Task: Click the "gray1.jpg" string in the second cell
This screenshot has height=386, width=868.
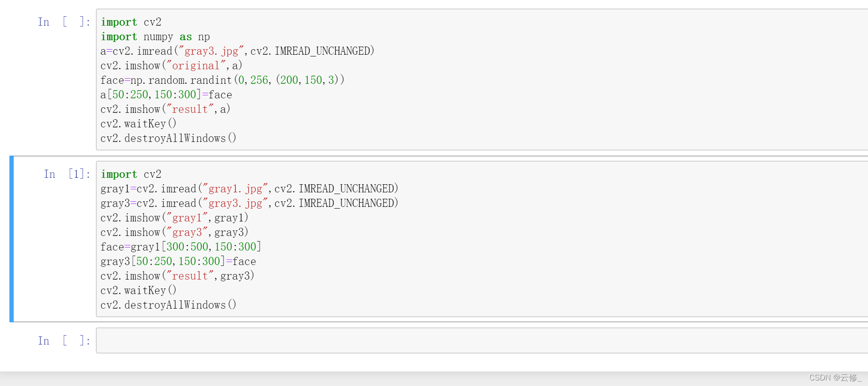Action: (235, 189)
